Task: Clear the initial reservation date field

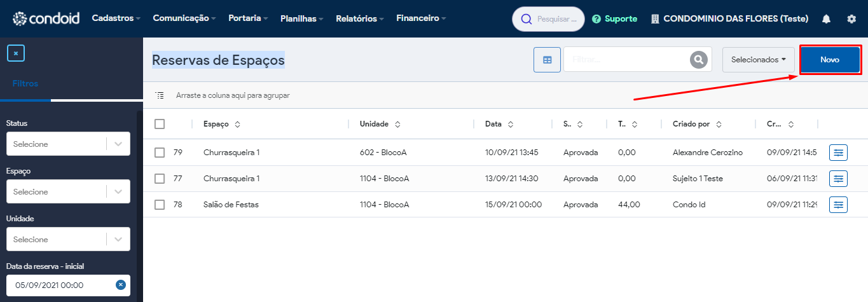Action: click(120, 285)
